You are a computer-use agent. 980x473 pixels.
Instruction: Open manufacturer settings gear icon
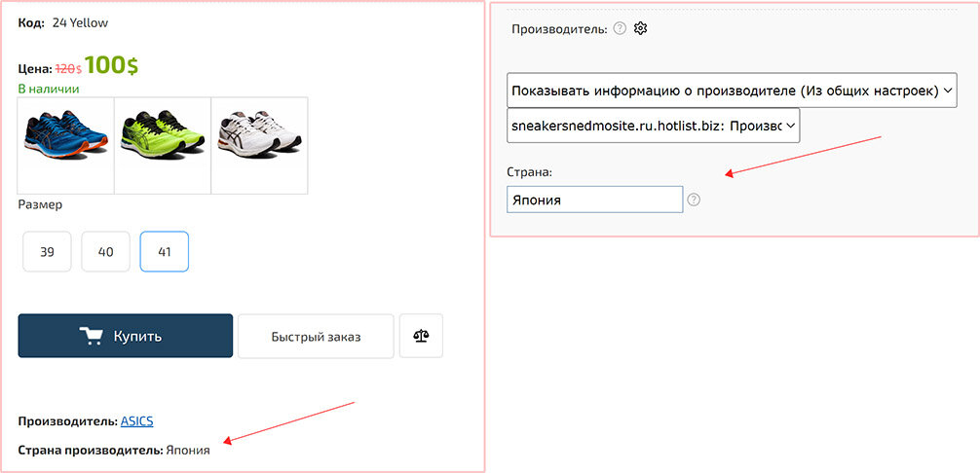point(640,28)
